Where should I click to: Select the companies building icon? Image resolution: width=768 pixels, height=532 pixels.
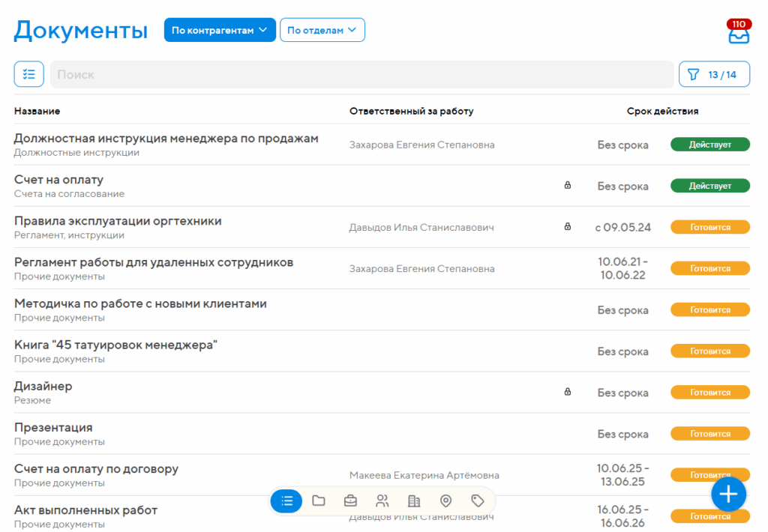[414, 501]
